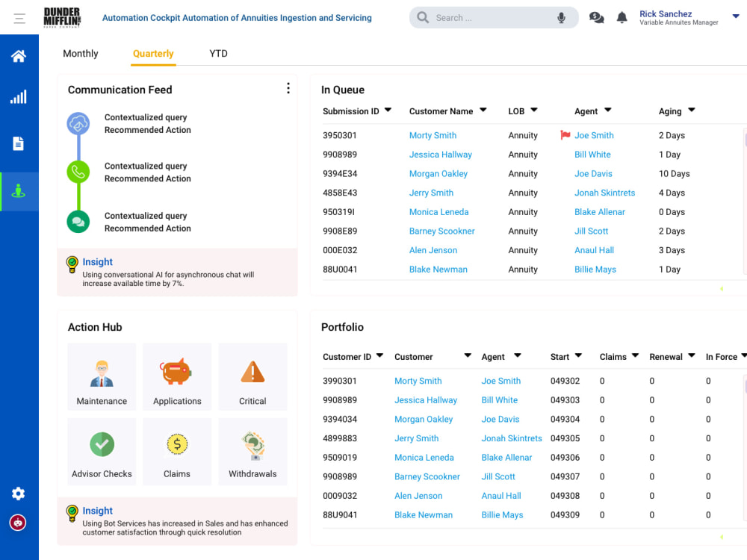The width and height of the screenshot is (747, 560).
Task: Expand Rick Sanchez user dropdown
Action: (x=736, y=16)
